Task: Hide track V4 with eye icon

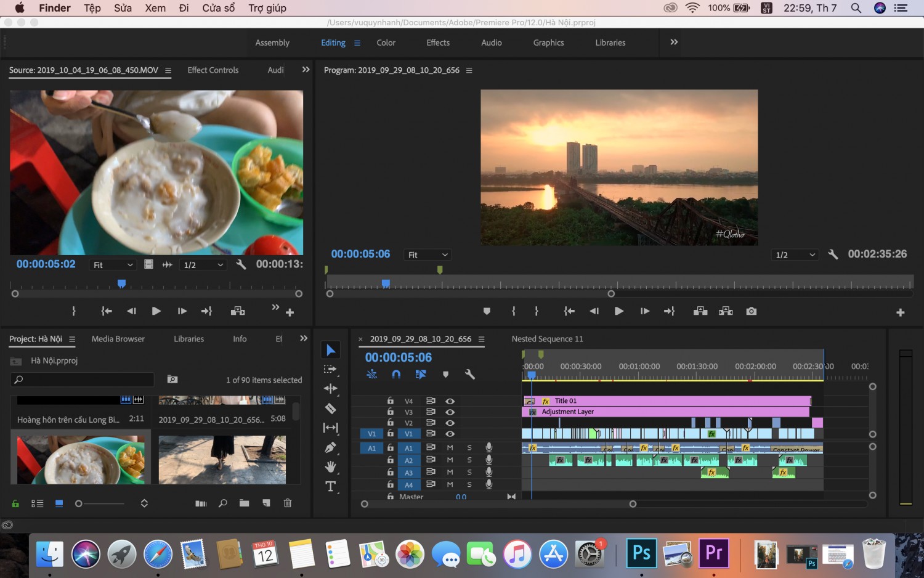Action: click(450, 401)
